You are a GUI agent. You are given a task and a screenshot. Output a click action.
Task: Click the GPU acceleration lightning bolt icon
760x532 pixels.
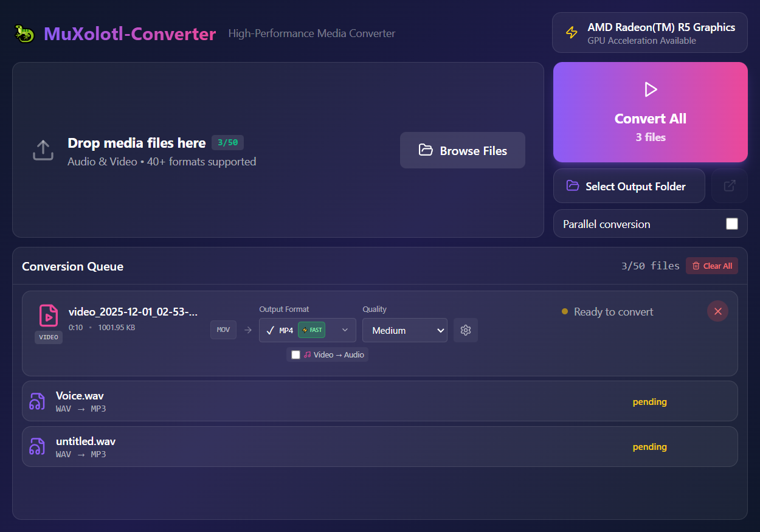pyautogui.click(x=572, y=32)
